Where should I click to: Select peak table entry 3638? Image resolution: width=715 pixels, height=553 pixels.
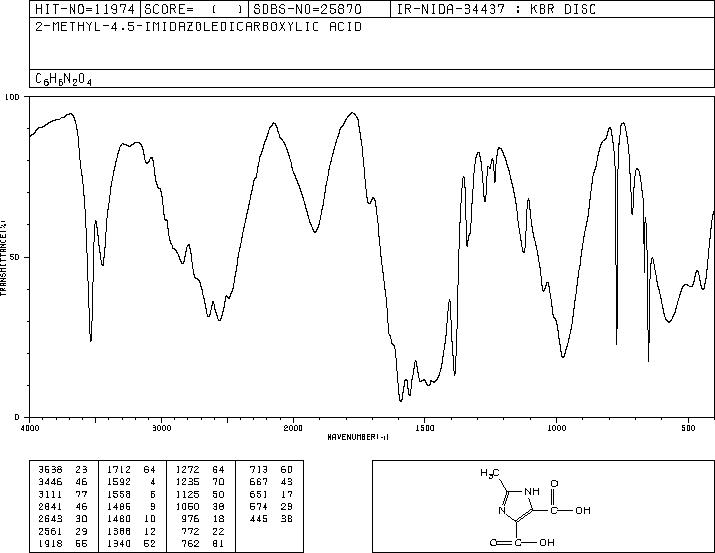51,470
